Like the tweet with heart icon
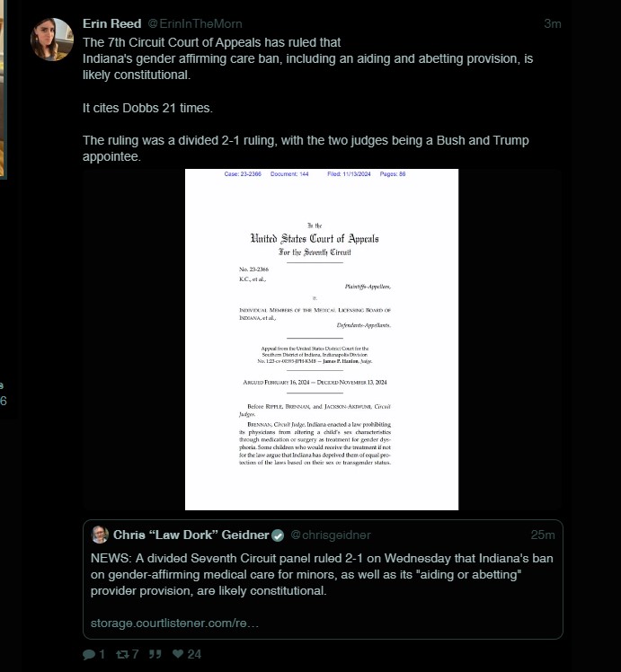 (177, 653)
